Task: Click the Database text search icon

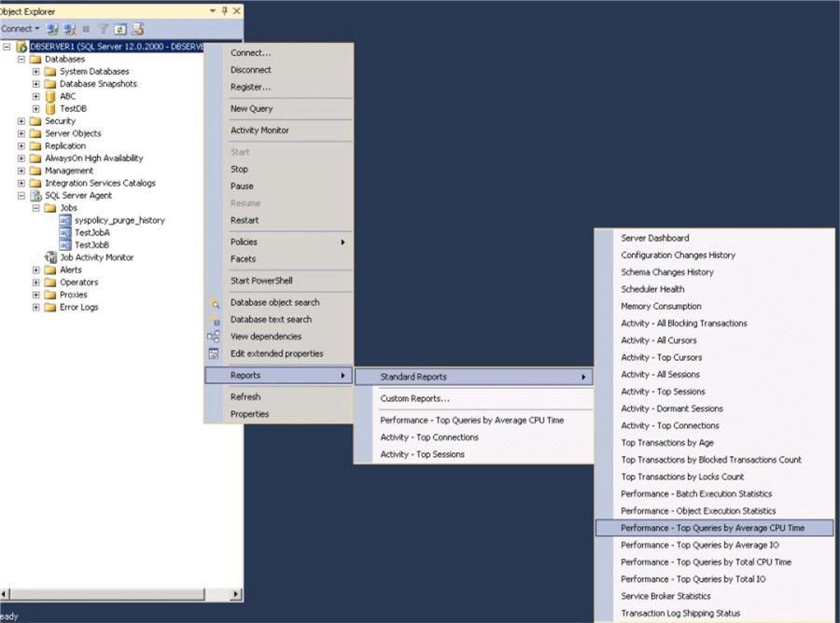Action: (x=216, y=319)
